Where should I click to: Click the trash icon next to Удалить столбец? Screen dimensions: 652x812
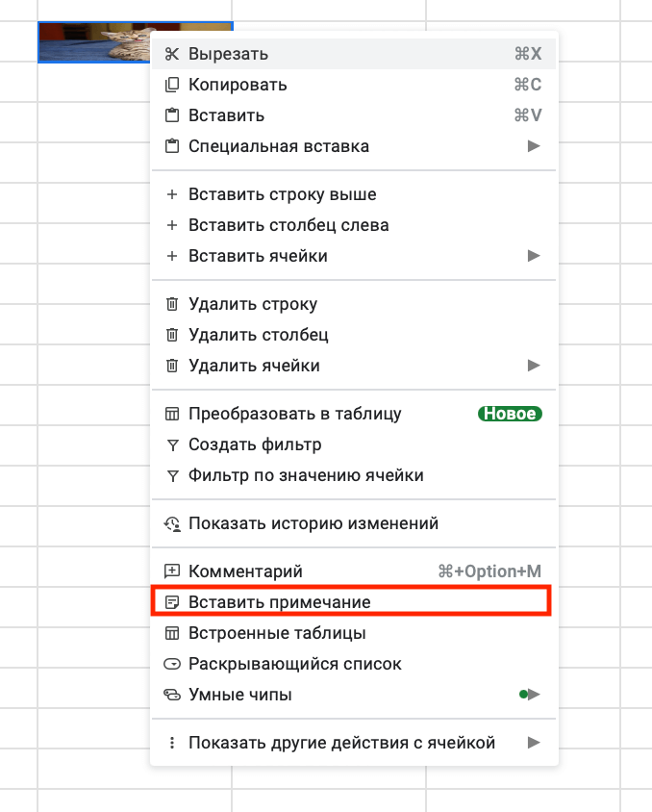(172, 335)
